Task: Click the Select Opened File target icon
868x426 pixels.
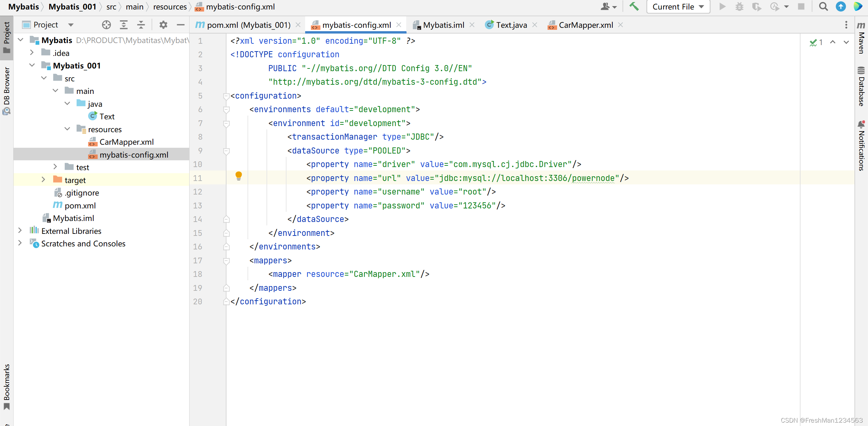Action: pos(106,25)
